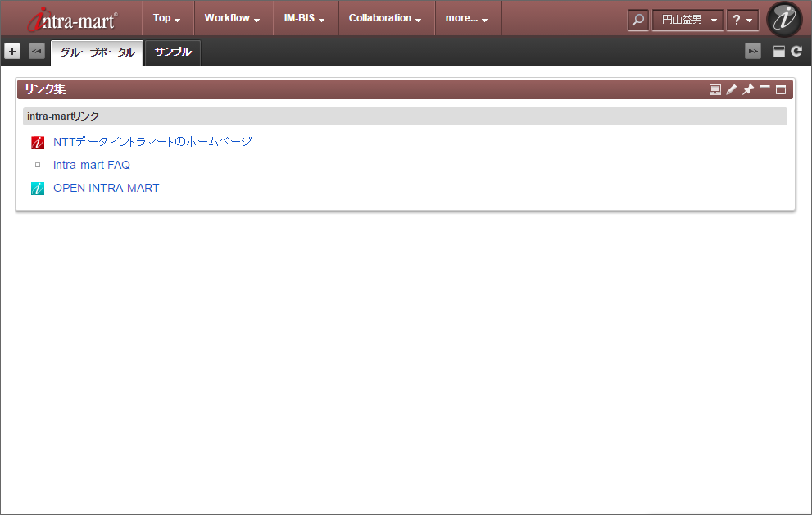Switch to the サンプル tab
Viewport: 812px width, 515px height.
pyautogui.click(x=173, y=52)
